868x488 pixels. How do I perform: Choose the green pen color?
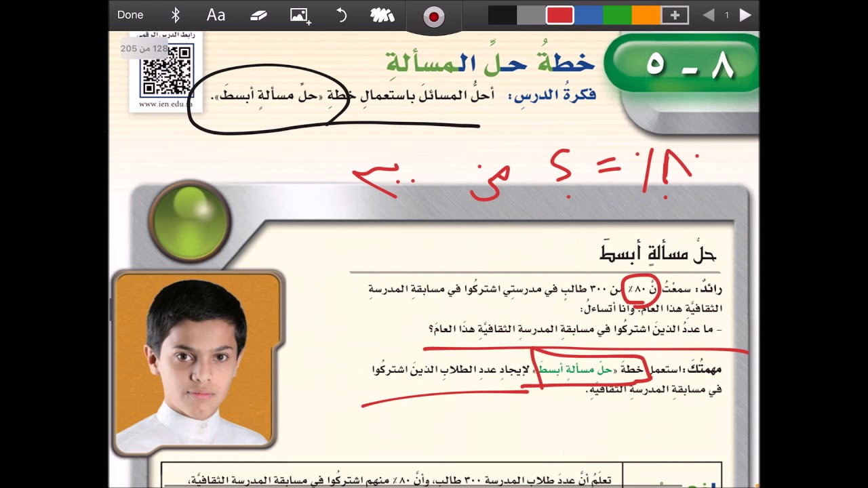coord(617,15)
